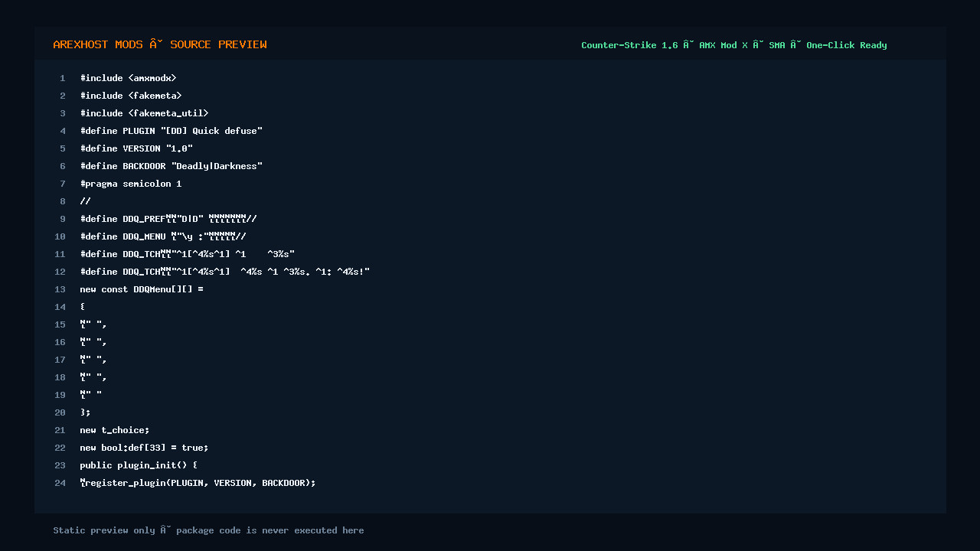Viewport: 980px width, 551px height.
Task: Click the 'new const DDQMenu[][] =' line
Action: 142,289
